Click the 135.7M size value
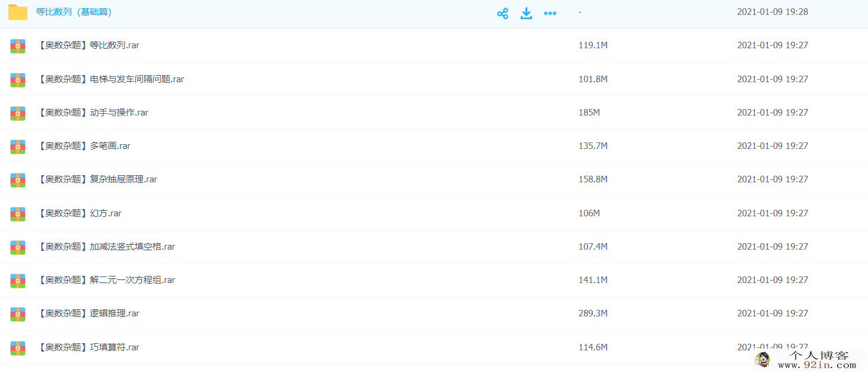Viewport: 868px width, 373px height. coord(593,146)
